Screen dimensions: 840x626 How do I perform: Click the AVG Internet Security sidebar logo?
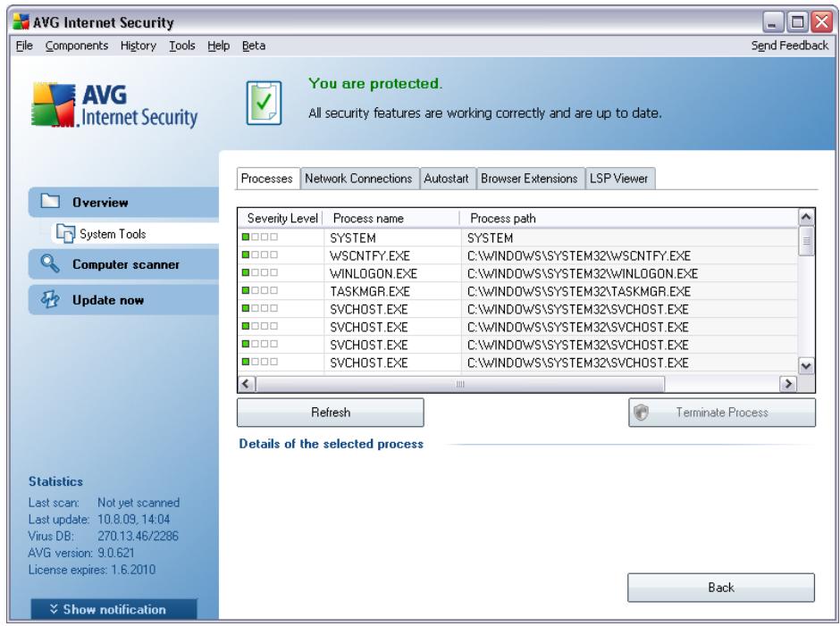coord(114,105)
